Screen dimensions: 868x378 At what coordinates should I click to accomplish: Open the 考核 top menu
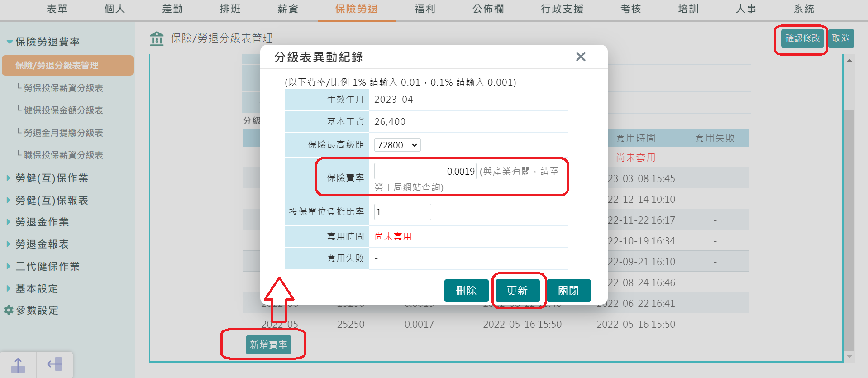click(631, 9)
